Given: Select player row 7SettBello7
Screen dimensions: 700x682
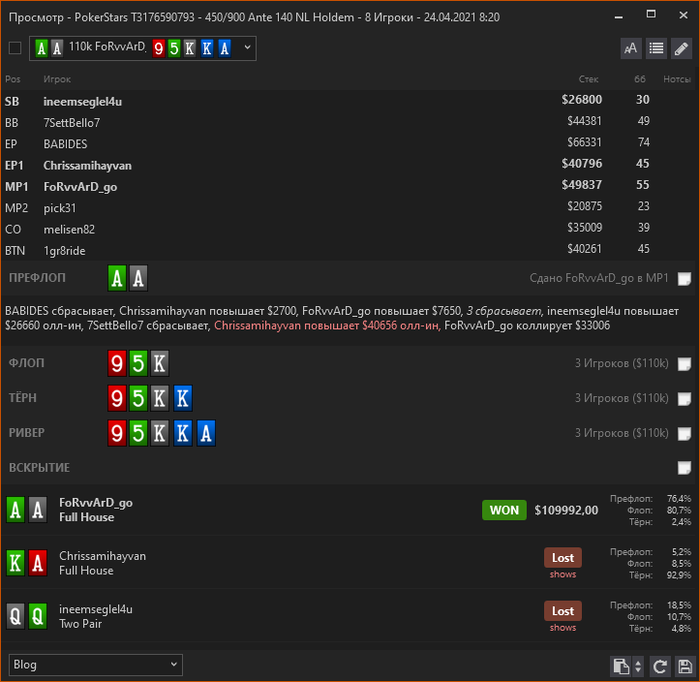Looking at the screenshot, I should (x=350, y=122).
